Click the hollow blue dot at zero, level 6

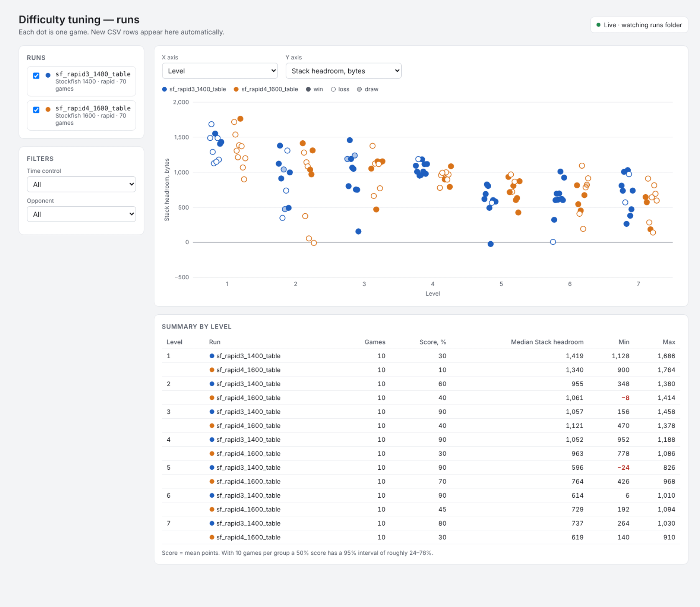coord(553,242)
